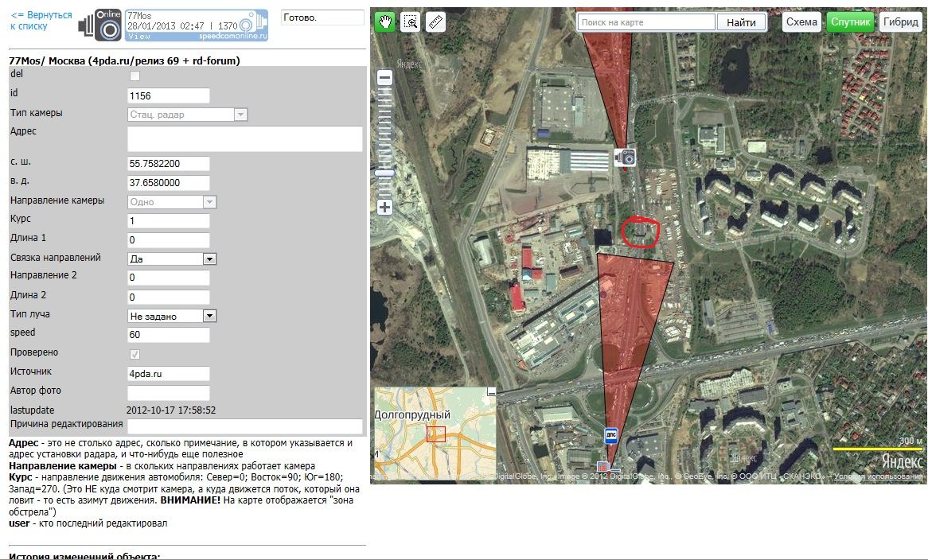Click the map zoom level slider handle
Screen dimensions: 928x560
384,173
